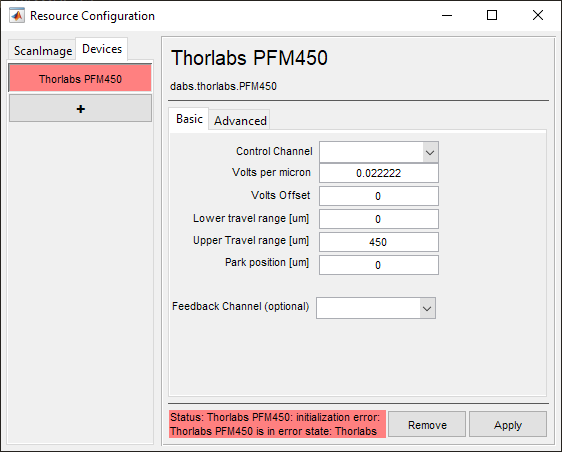Select Thorlabs PFM450 in the device list
562x452 pixels.
point(80,78)
